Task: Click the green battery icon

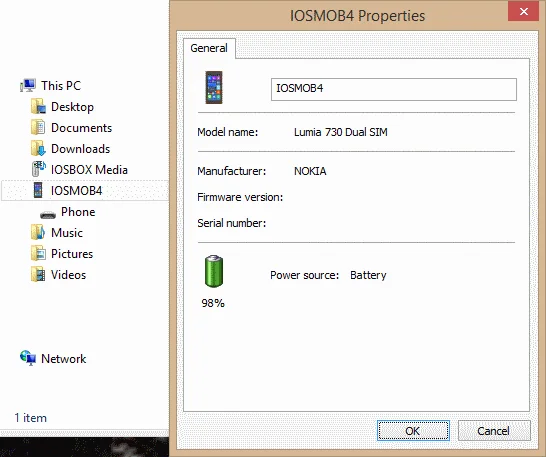Action: (x=214, y=271)
